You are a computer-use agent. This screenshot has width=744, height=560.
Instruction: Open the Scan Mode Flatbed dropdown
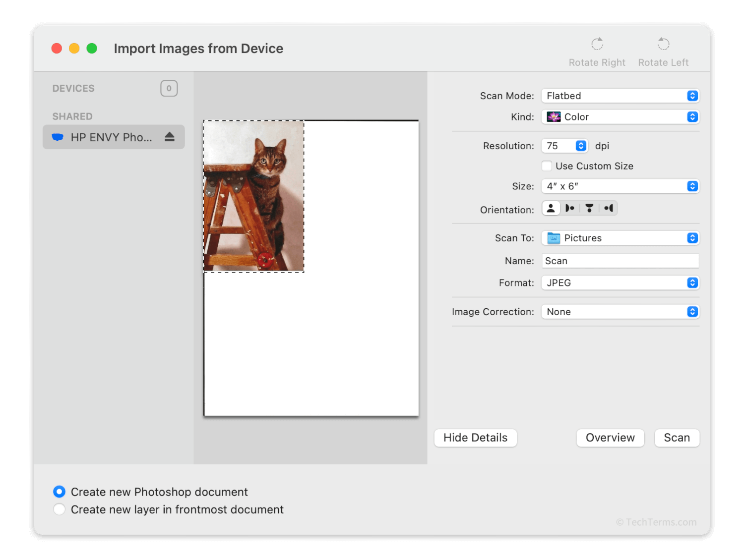pos(620,96)
